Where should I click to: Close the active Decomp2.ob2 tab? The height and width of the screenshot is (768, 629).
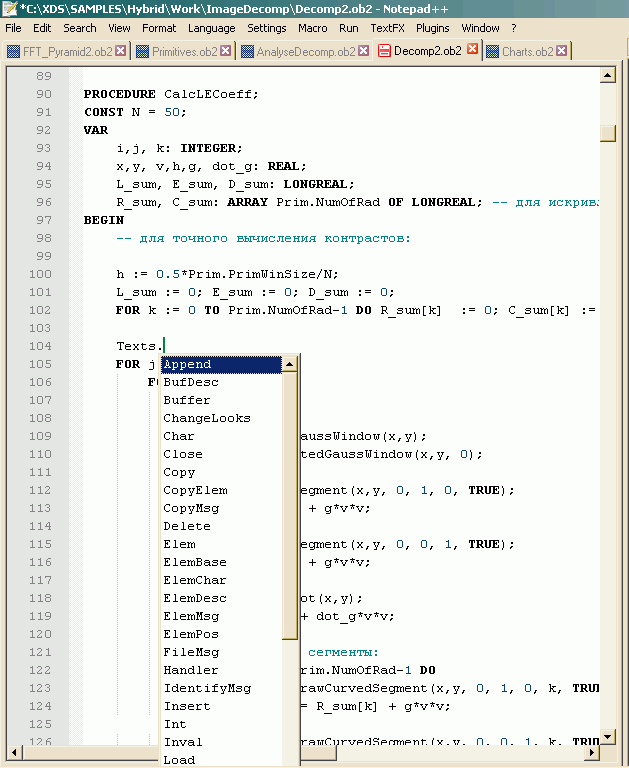[471, 51]
